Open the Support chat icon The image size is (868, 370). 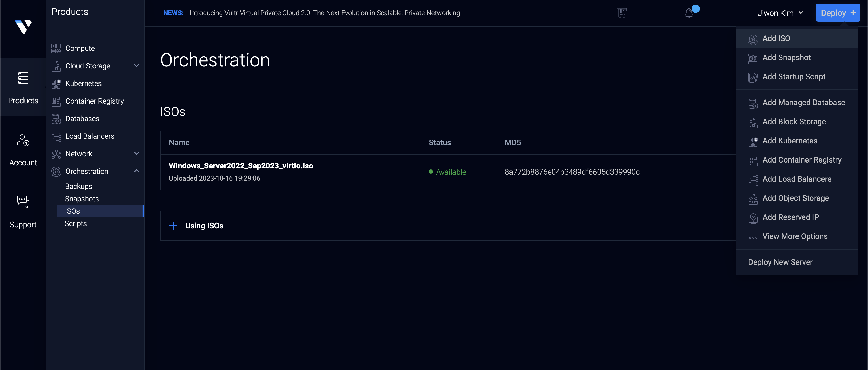23,202
